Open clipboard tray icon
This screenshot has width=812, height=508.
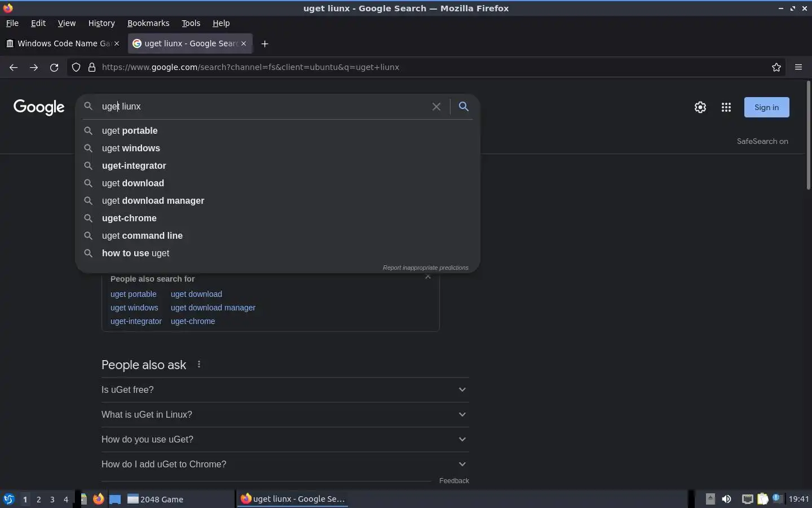pyautogui.click(x=762, y=499)
